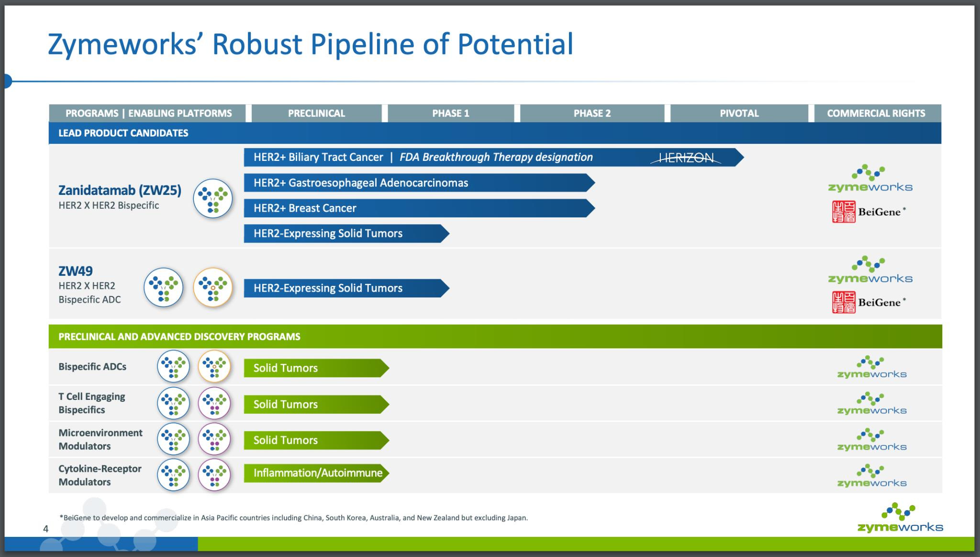Image resolution: width=980 pixels, height=557 pixels.
Task: Click the T Cell Engaging Bispecifics label
Action: point(92,403)
